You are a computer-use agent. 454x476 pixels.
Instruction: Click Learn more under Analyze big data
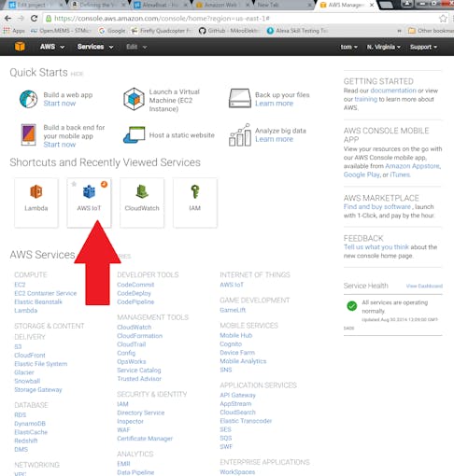click(274, 139)
